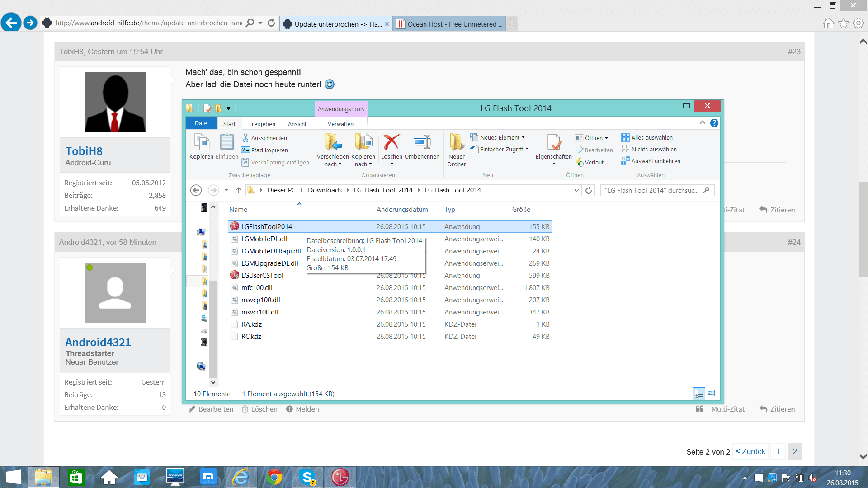Open browser favorites star
Viewport: 868px width, 488px height.
(x=844, y=23)
